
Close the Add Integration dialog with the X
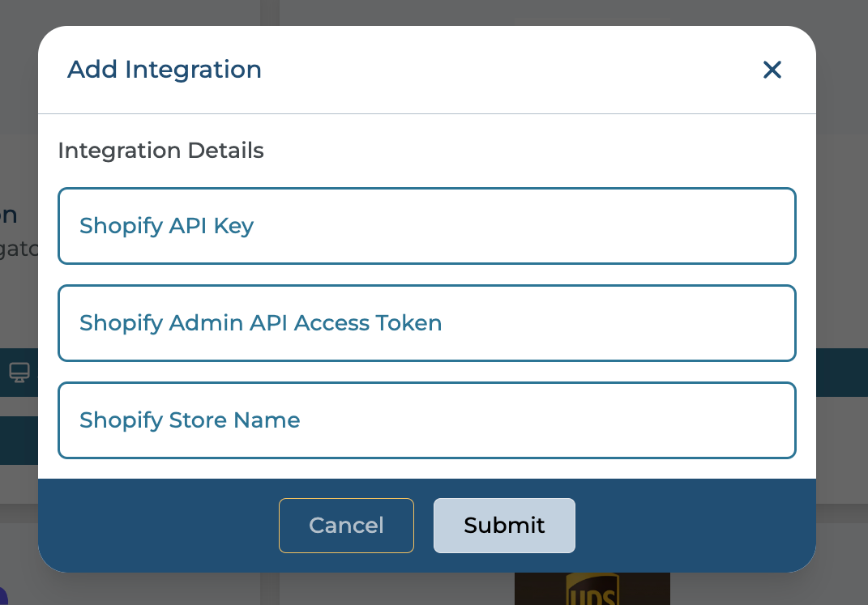(772, 70)
